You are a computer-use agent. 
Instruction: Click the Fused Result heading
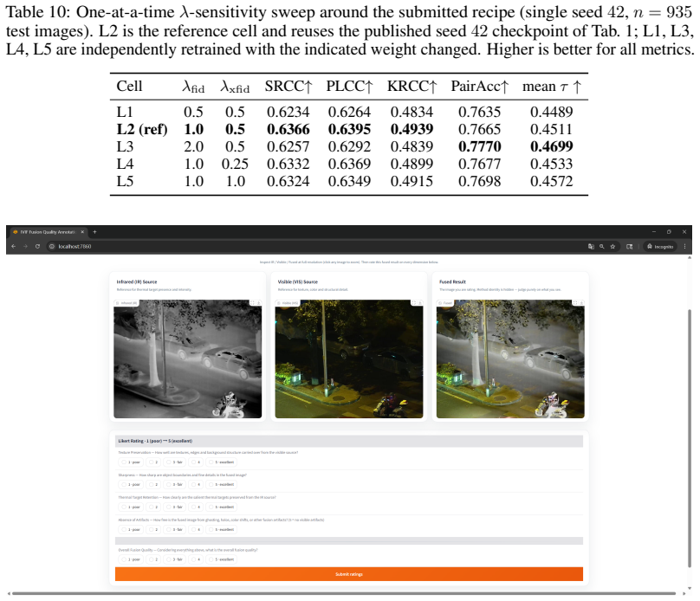coord(452,282)
